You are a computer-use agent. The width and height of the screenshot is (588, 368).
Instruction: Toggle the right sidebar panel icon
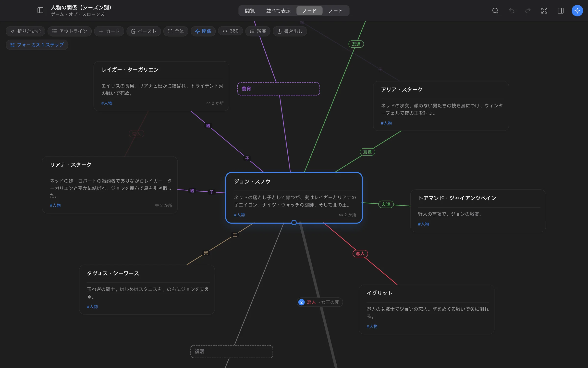[x=561, y=11]
